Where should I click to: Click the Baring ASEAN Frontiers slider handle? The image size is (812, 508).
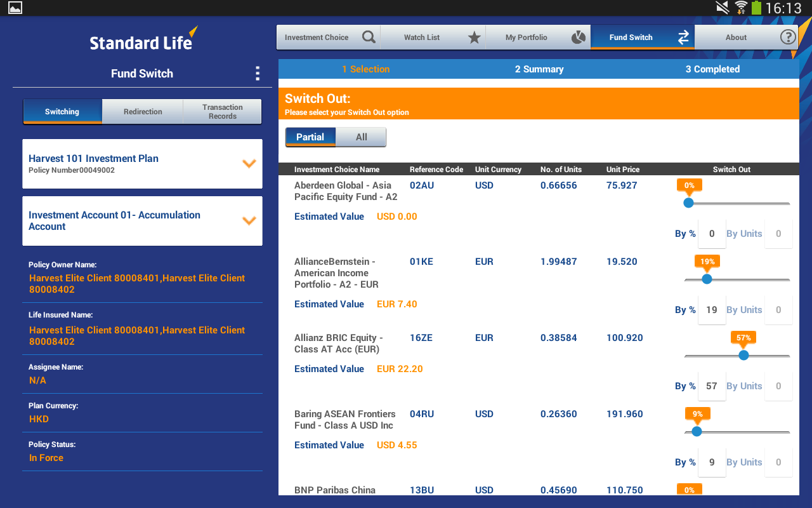697,432
